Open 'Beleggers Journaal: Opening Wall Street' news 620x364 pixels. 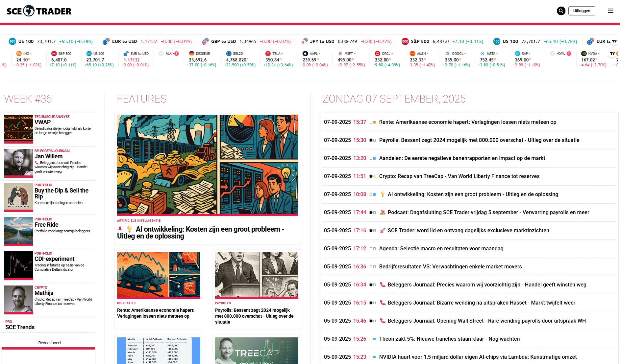pyautogui.click(x=487, y=321)
